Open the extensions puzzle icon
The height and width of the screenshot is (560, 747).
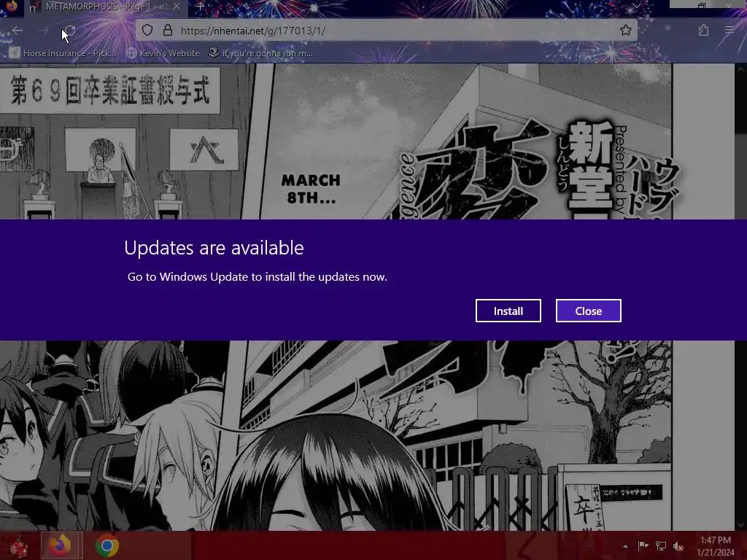pos(703,31)
